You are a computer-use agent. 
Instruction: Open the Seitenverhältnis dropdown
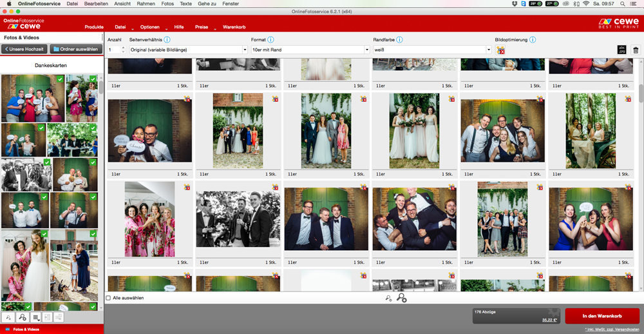click(x=188, y=50)
